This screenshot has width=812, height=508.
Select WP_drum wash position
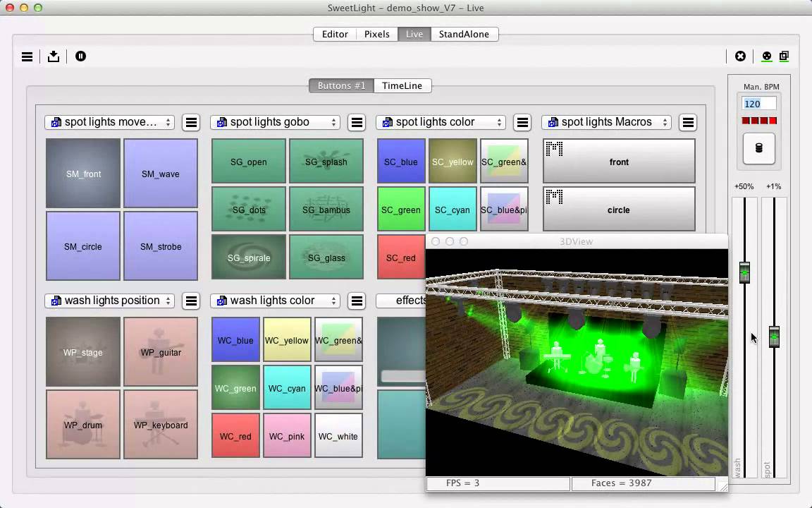tap(83, 425)
